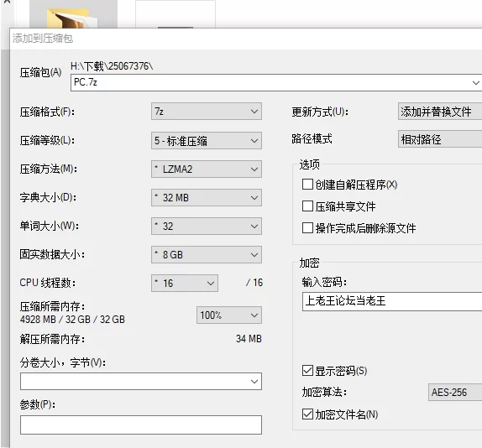482x448 pixels.
Task: Click the 字典大小(D) label
Action: pos(48,197)
